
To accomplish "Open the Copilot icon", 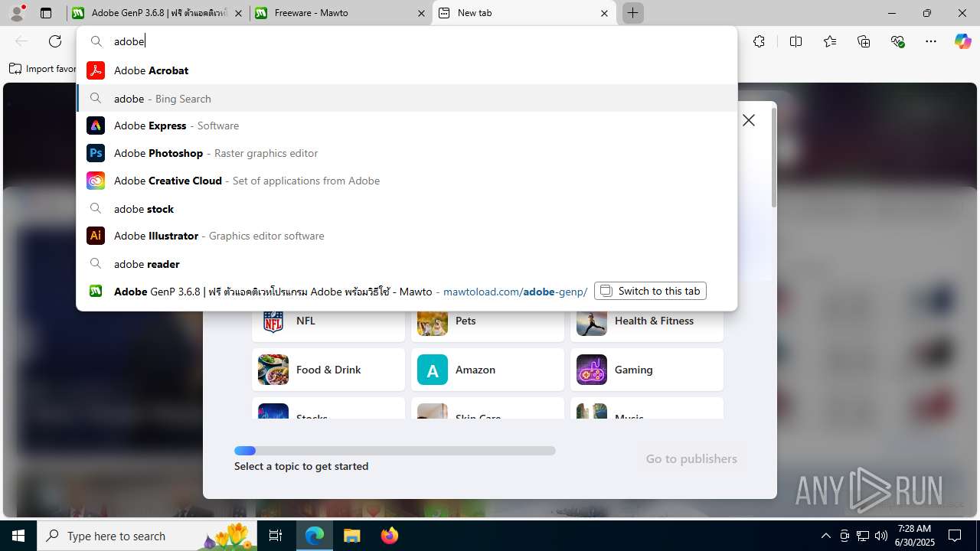I will [x=962, y=41].
